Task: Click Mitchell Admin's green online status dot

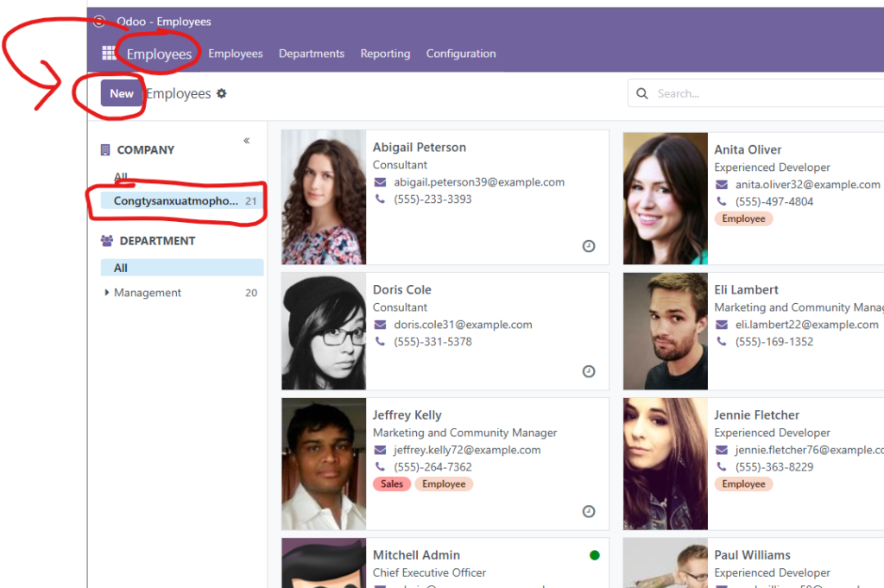Action: 594,555
